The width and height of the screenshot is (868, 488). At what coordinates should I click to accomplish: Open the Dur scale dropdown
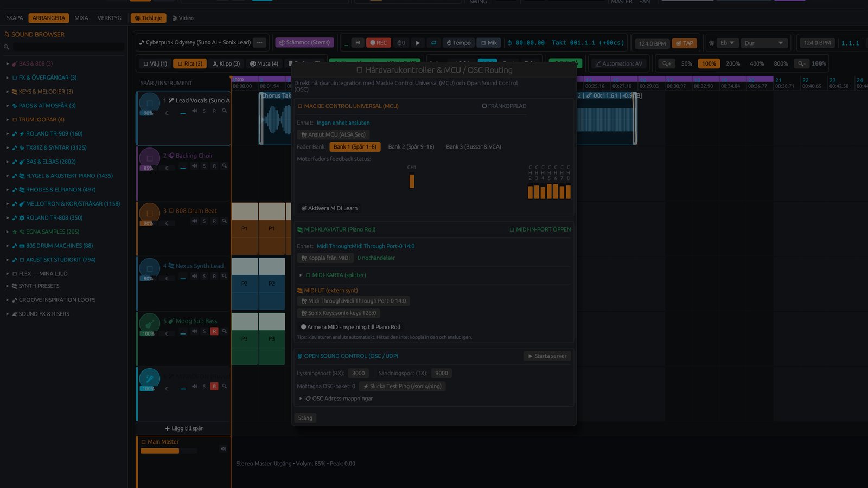point(764,43)
